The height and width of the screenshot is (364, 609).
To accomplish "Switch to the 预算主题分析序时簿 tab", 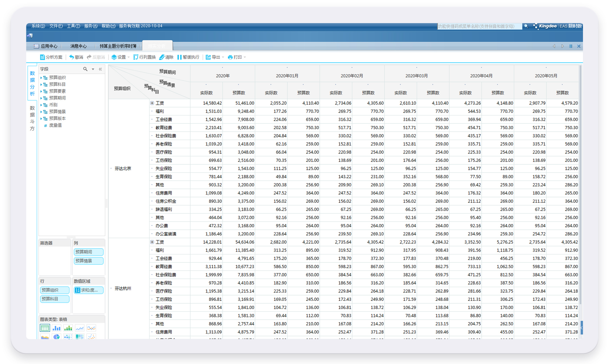I will (x=118, y=46).
